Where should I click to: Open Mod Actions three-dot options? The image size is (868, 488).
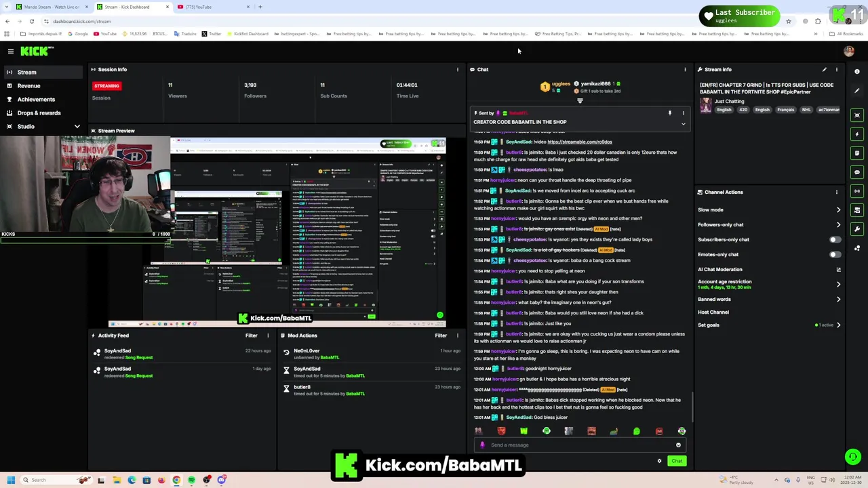click(x=458, y=335)
